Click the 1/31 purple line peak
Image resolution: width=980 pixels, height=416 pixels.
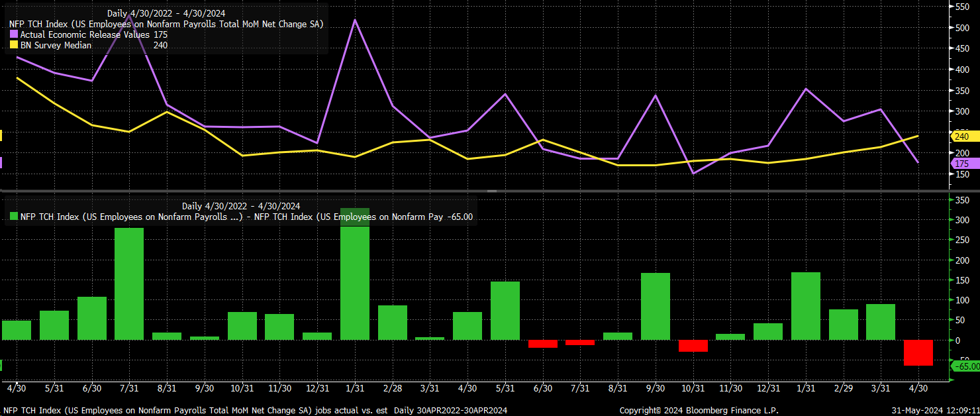point(355,20)
